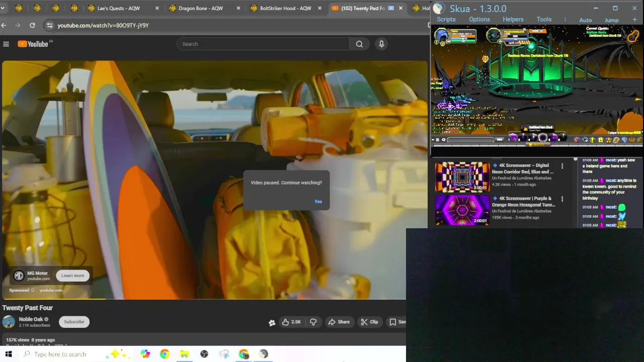Open the Scripts menu in Skua
The width and height of the screenshot is (644, 362).
[446, 20]
